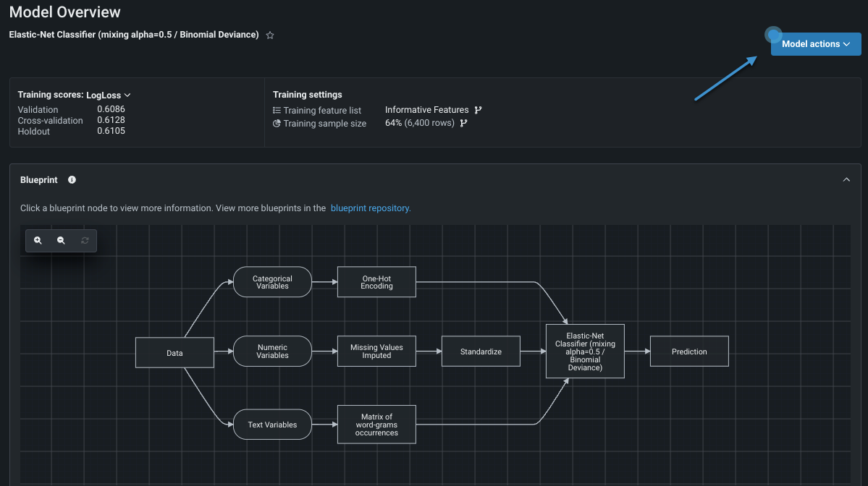
Task: Click the Training feature list icon
Action: coord(277,111)
